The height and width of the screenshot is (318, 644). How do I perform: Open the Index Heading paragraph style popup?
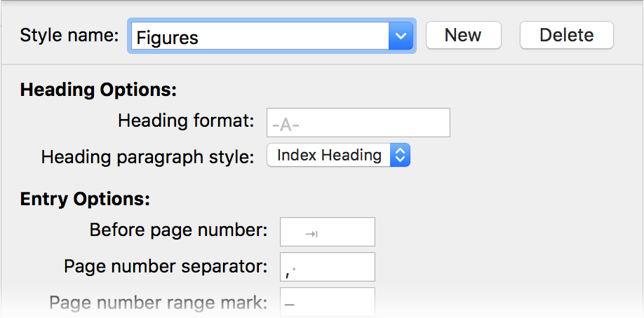338,155
